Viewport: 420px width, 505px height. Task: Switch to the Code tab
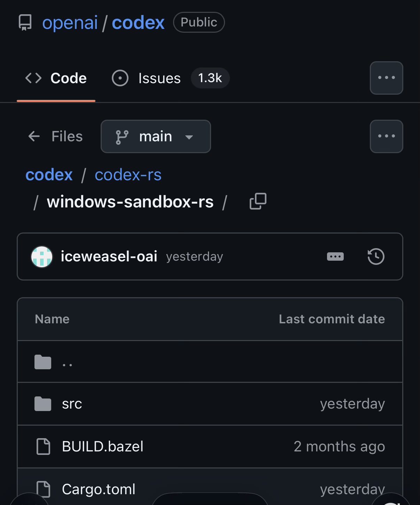(x=56, y=78)
